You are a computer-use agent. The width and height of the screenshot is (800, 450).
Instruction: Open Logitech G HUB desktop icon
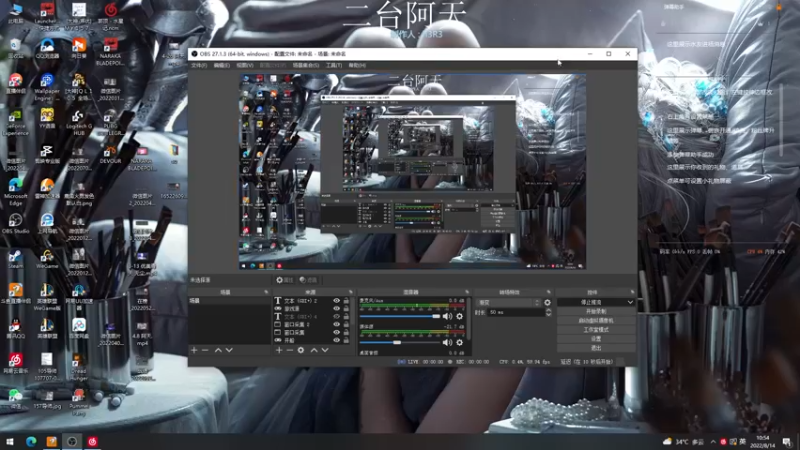tap(79, 123)
